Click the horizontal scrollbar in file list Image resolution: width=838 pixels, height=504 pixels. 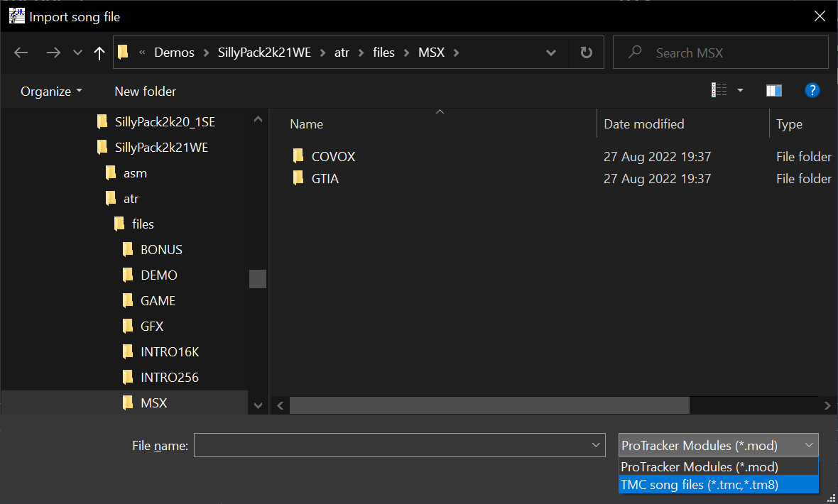489,405
